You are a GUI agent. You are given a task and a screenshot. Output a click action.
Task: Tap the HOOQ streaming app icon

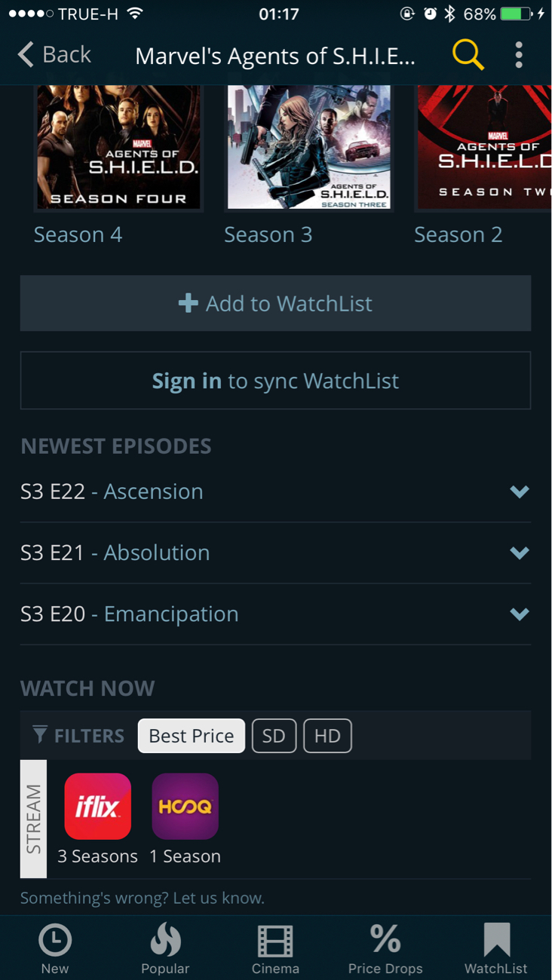[x=185, y=807]
